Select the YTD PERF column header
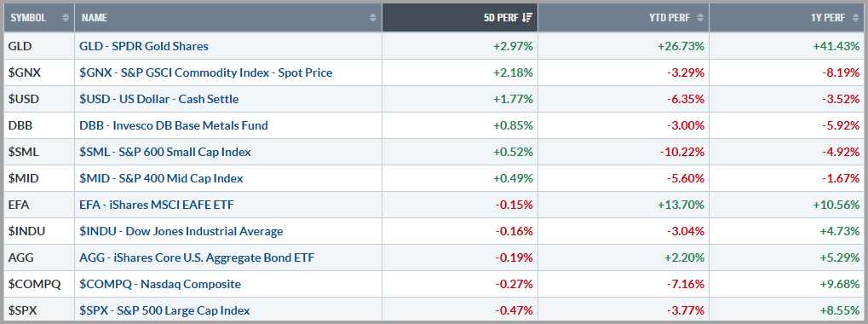Image resolution: width=868 pixels, height=324 pixels. [624, 18]
